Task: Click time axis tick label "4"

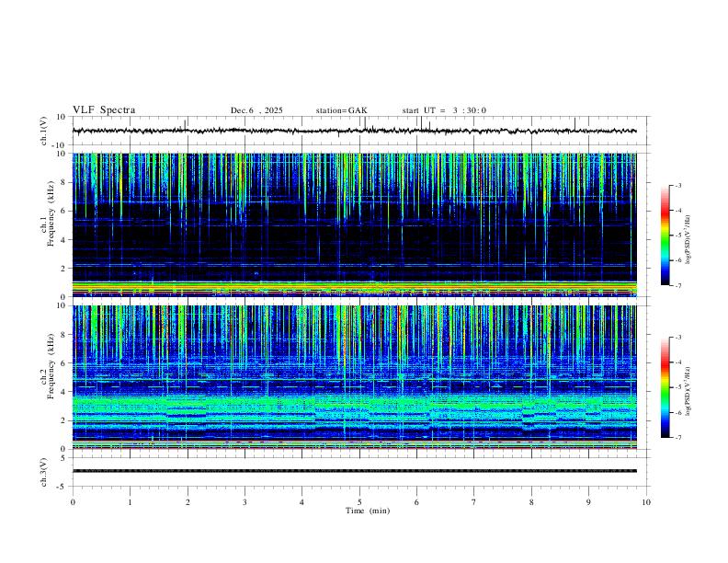Action: [x=301, y=502]
